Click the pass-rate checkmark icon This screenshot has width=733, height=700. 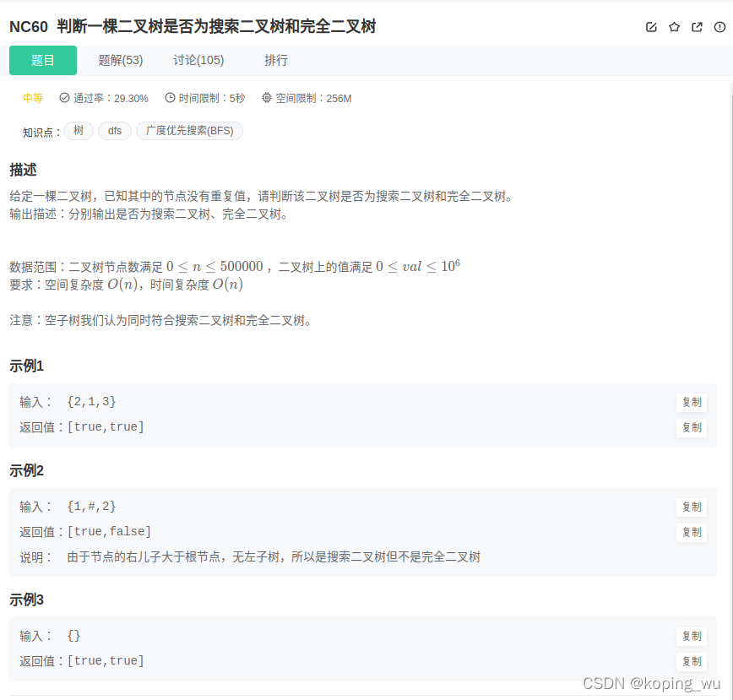pyautogui.click(x=64, y=98)
